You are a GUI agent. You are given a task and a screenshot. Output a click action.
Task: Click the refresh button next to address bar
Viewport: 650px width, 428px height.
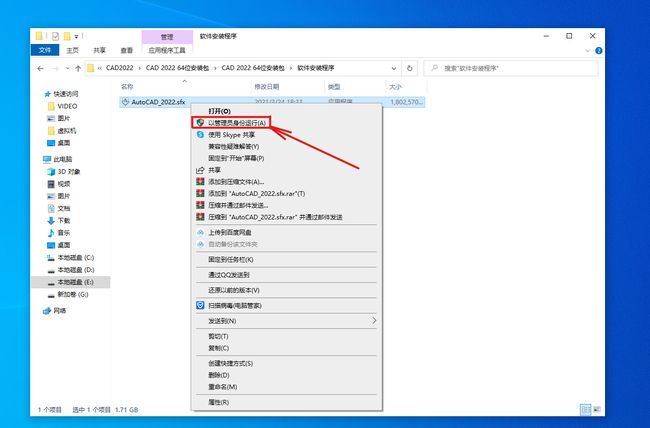pos(410,68)
